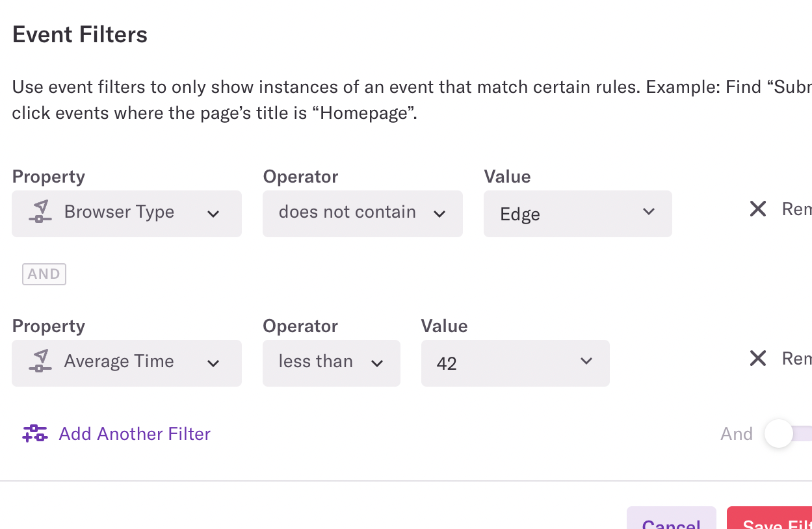Click the chevron in the Edge value field
Image resolution: width=812 pixels, height=529 pixels.
pyautogui.click(x=648, y=212)
